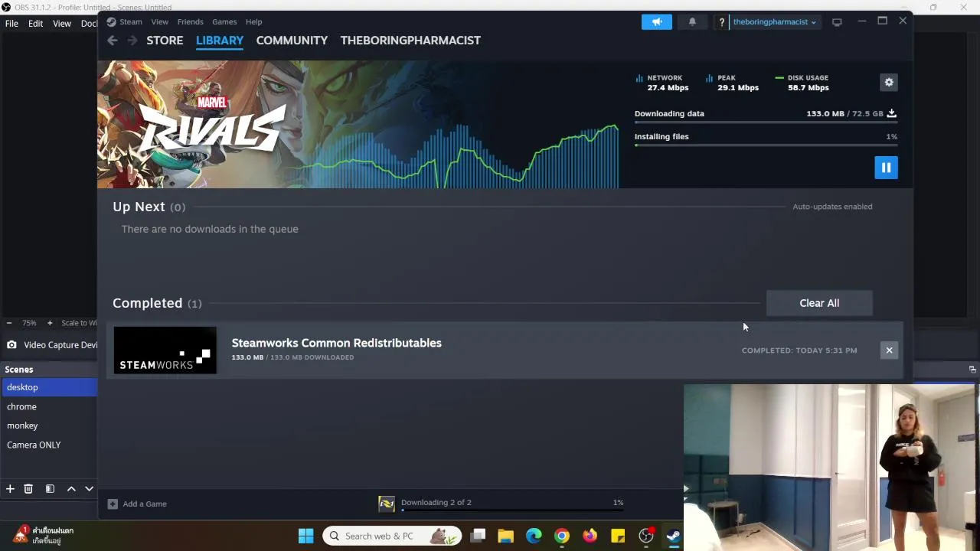The width and height of the screenshot is (980, 551).
Task: Open Sticky Notes from taskbar
Action: coord(618,536)
